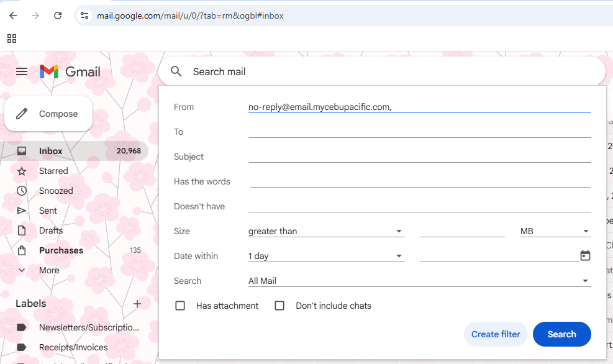Click the Purchases count 135
Viewport: 613px width, 364px height.
[x=135, y=250]
